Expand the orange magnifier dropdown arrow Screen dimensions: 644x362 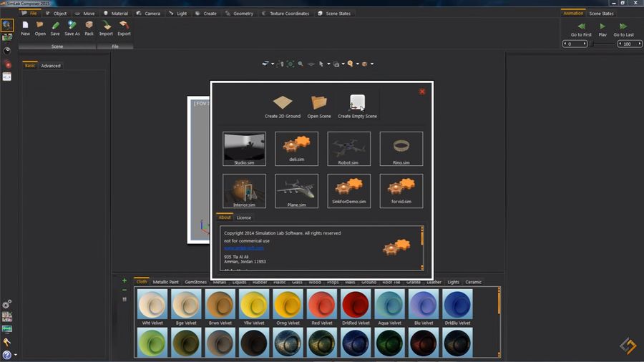tap(357, 64)
